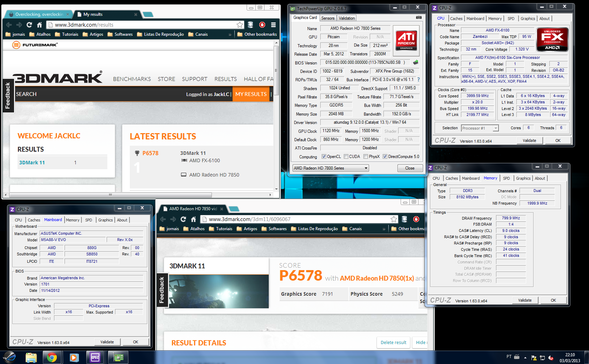
Task: Open the AMD Radeon HD 7800 Series dropdown
Action: click(x=330, y=168)
